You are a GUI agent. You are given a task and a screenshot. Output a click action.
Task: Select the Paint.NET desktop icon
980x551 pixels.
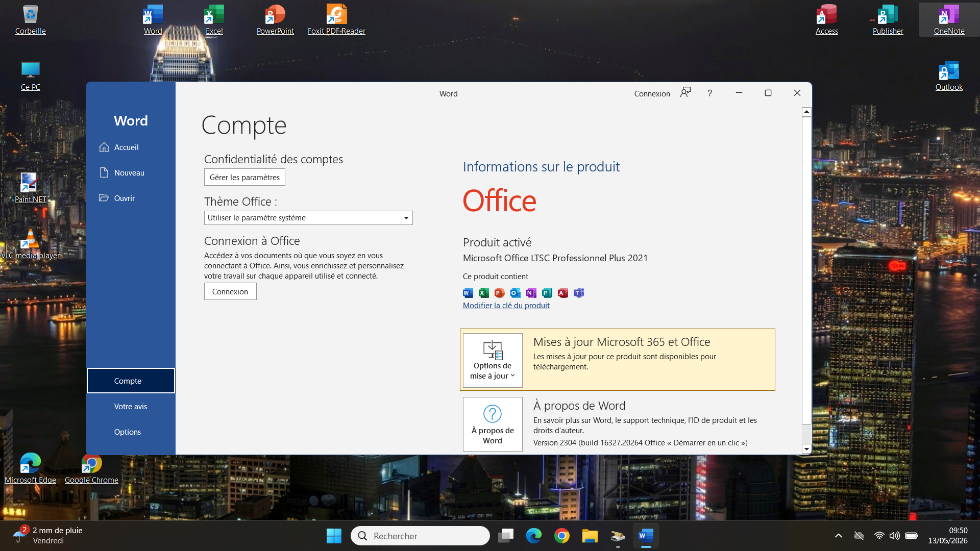pyautogui.click(x=30, y=188)
